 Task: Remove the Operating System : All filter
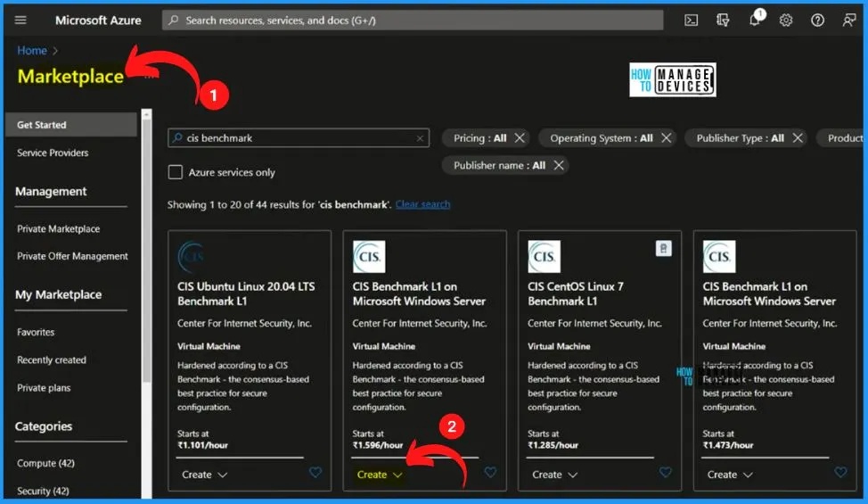click(x=667, y=138)
